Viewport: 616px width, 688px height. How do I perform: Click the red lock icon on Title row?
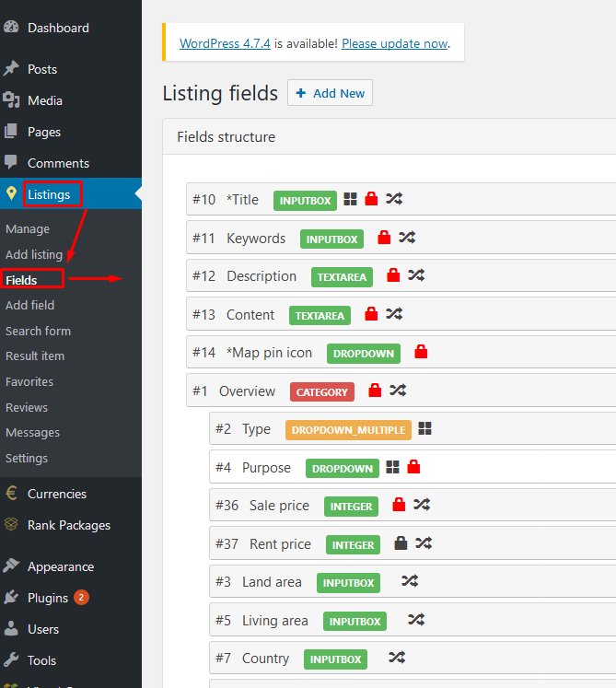tap(372, 199)
